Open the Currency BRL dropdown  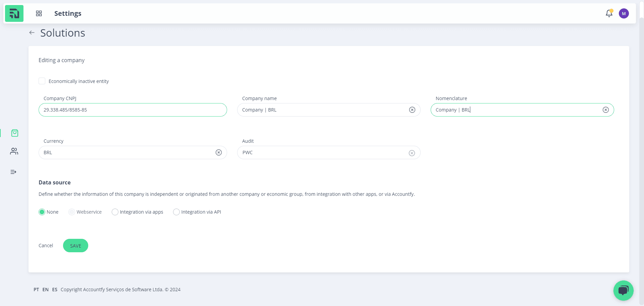click(x=133, y=152)
